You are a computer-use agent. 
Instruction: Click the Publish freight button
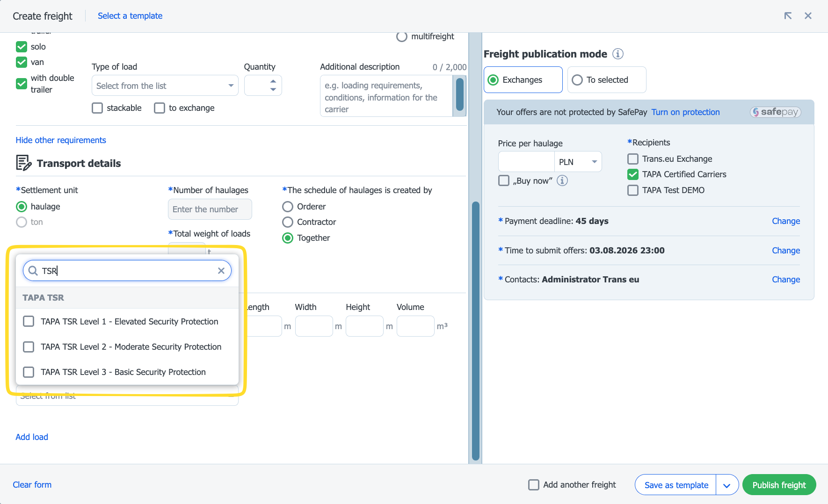(x=779, y=485)
